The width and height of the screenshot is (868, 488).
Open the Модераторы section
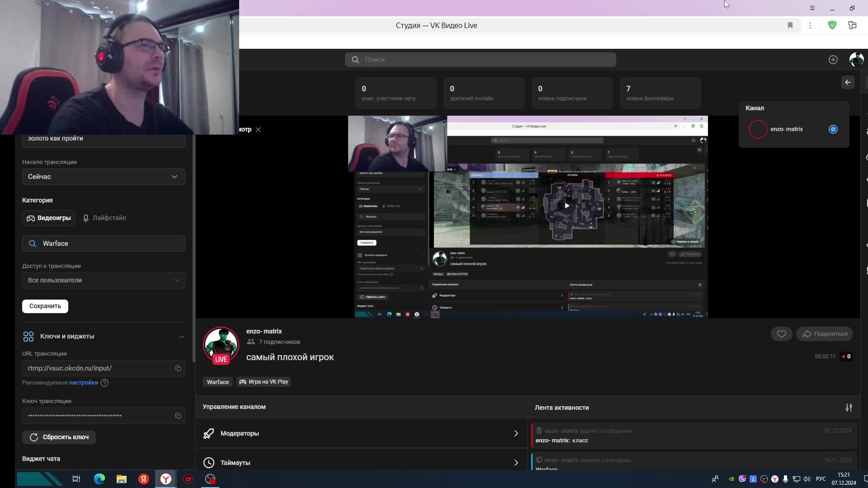(x=361, y=433)
